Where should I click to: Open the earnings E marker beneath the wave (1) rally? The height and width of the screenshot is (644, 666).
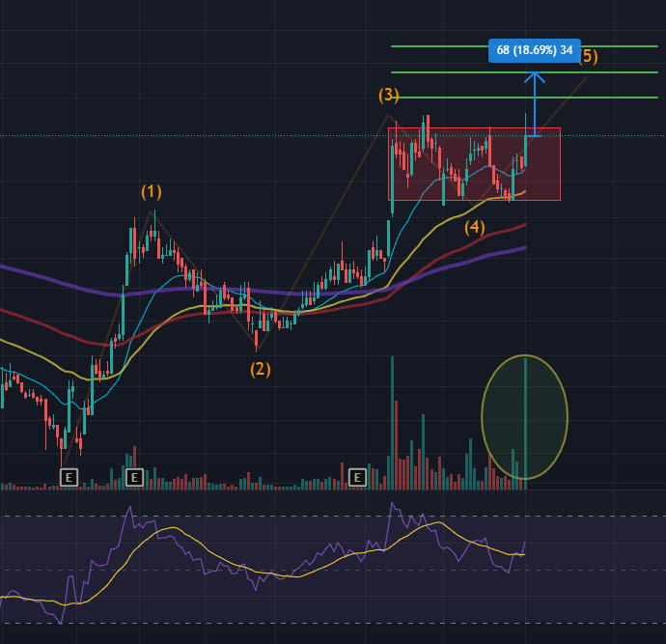click(134, 478)
